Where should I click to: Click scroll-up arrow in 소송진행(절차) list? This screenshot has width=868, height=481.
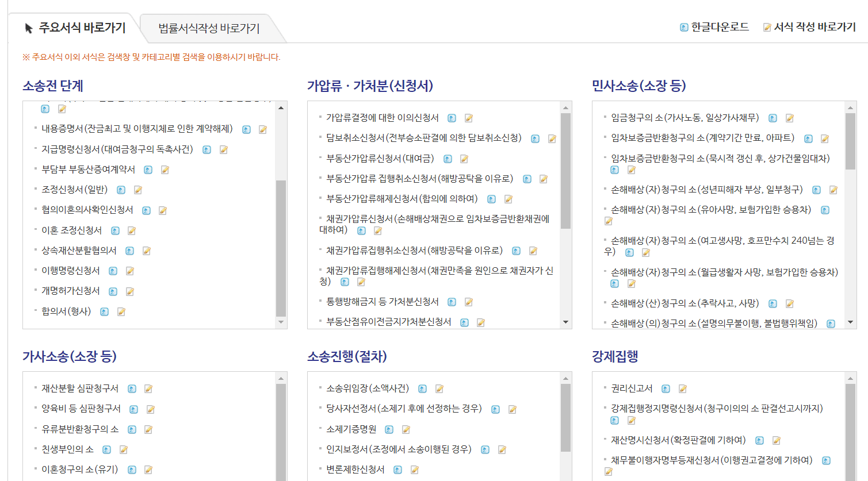point(565,378)
